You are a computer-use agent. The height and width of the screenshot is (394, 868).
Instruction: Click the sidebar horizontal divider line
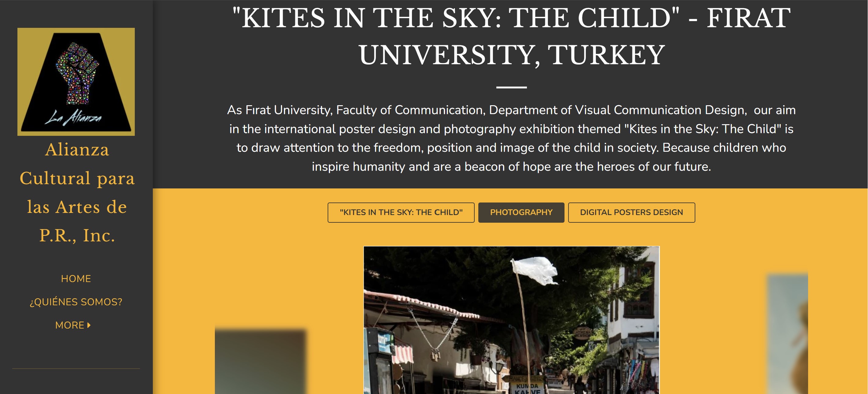[x=76, y=369]
